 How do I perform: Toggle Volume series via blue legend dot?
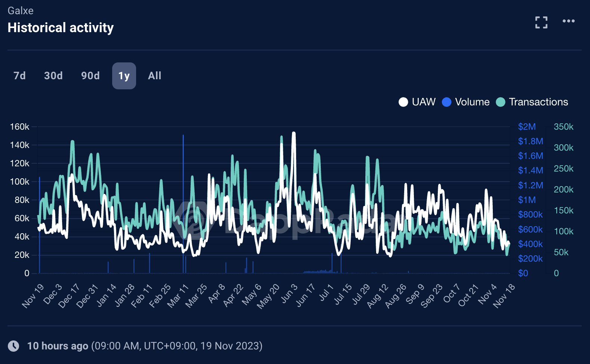[446, 102]
